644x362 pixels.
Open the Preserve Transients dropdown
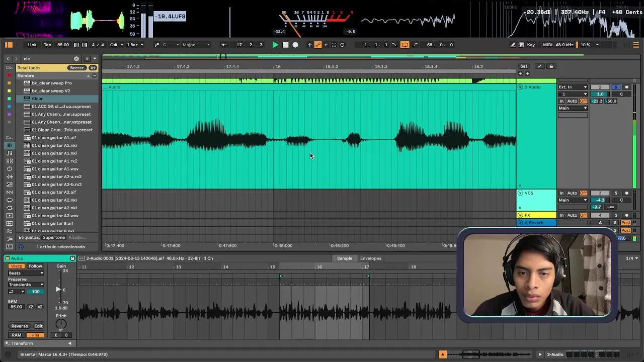(x=26, y=285)
